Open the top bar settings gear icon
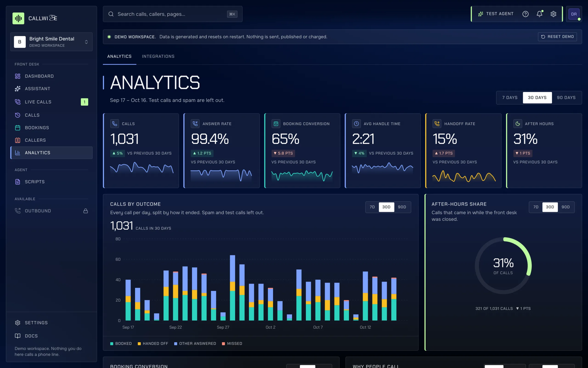The height and width of the screenshot is (368, 588). 553,14
